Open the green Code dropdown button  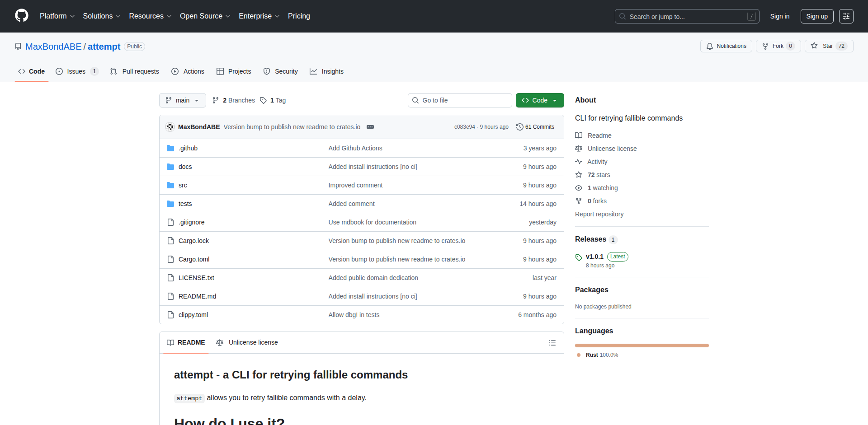540,100
